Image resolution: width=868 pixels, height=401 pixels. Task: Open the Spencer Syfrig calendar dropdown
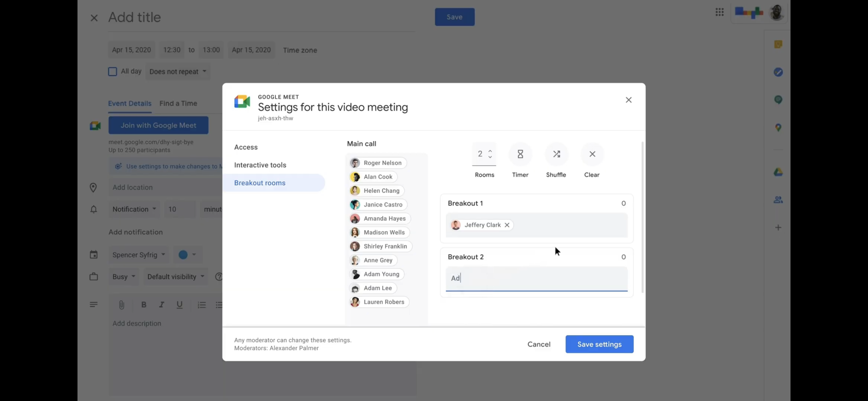[138, 255]
